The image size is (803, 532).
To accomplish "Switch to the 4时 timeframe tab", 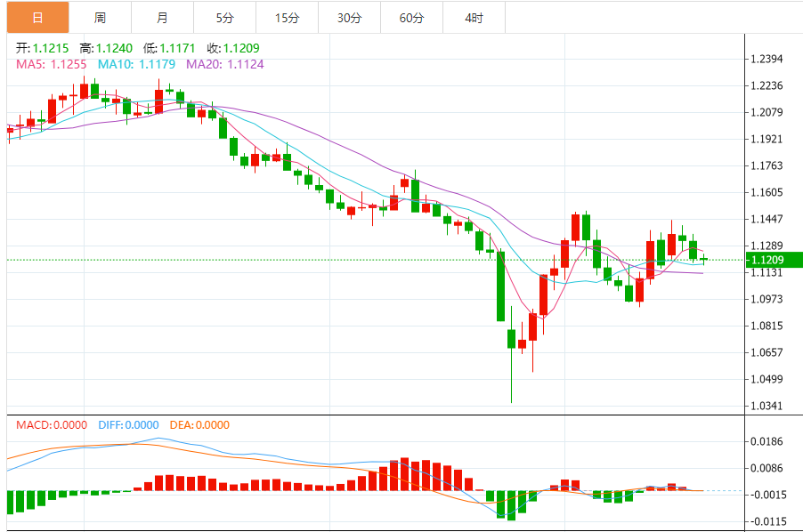I will (x=474, y=18).
